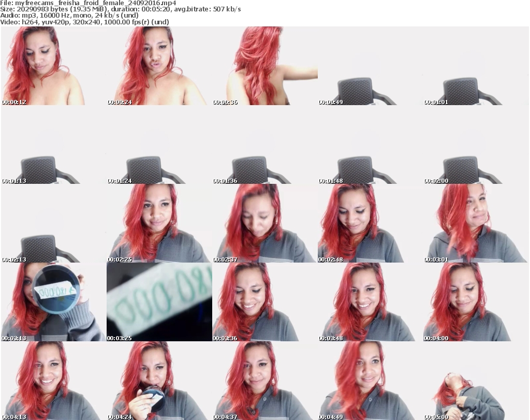Click the frame stamped 00:01:01
This screenshot has width=530, height=420.
(476, 66)
